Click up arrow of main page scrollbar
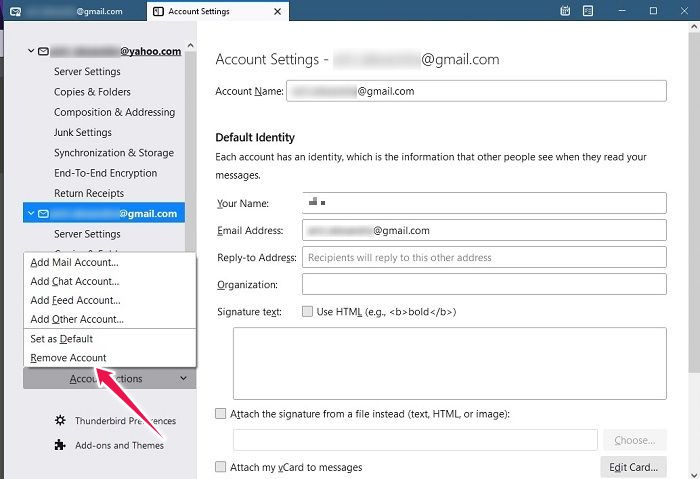The height and width of the screenshot is (479, 700). click(x=694, y=27)
